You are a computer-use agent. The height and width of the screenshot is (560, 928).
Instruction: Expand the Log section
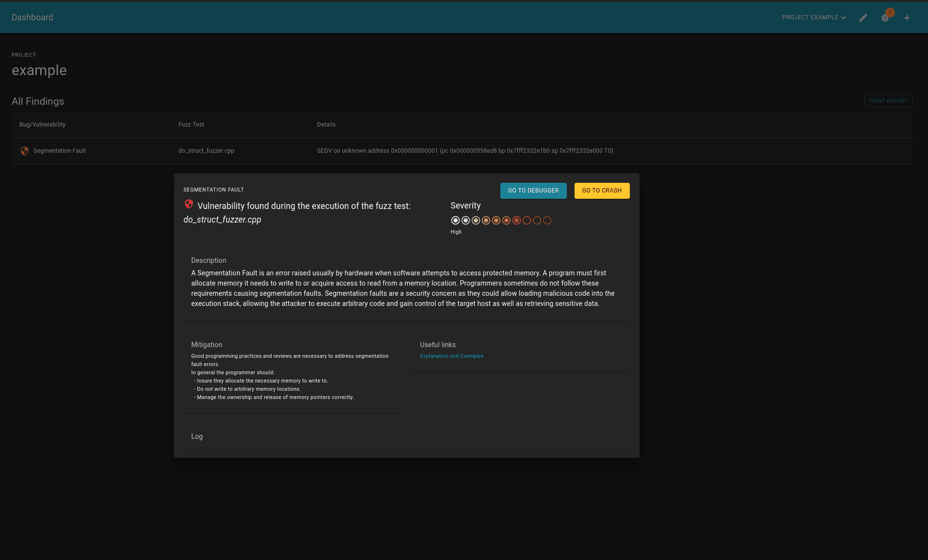pyautogui.click(x=197, y=436)
